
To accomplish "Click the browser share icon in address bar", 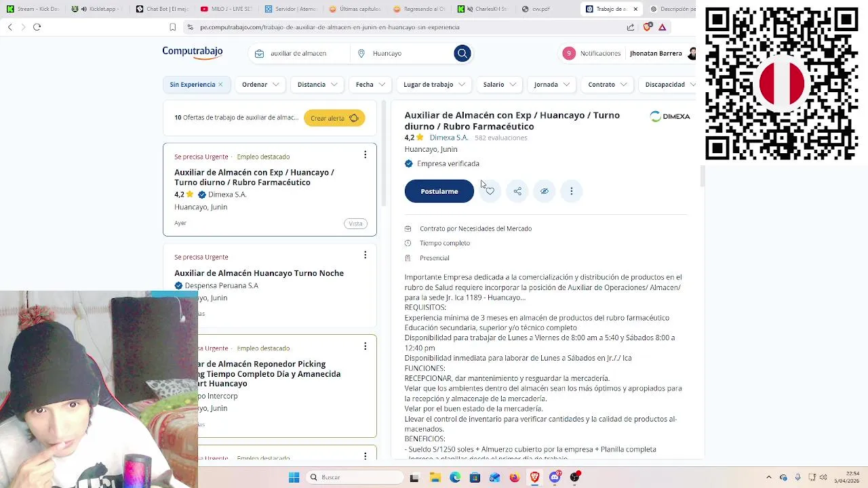I will coord(631,27).
